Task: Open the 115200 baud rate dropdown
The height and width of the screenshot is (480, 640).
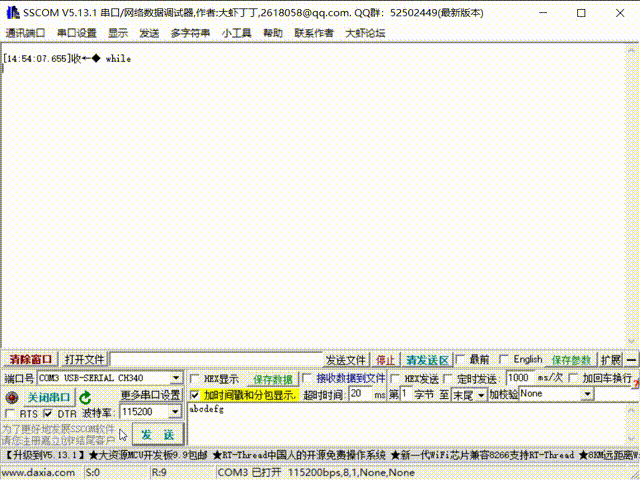Action: [x=177, y=412]
